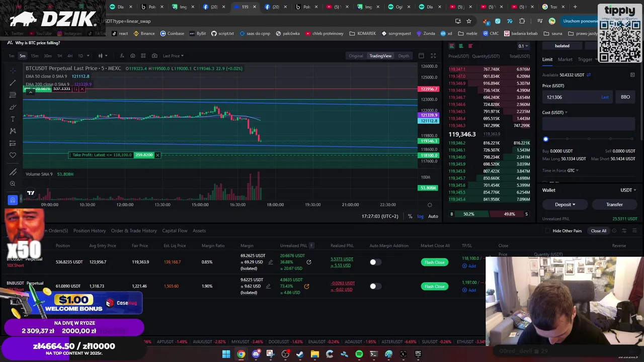Flash Close the BTCUSDT position

coord(434,262)
